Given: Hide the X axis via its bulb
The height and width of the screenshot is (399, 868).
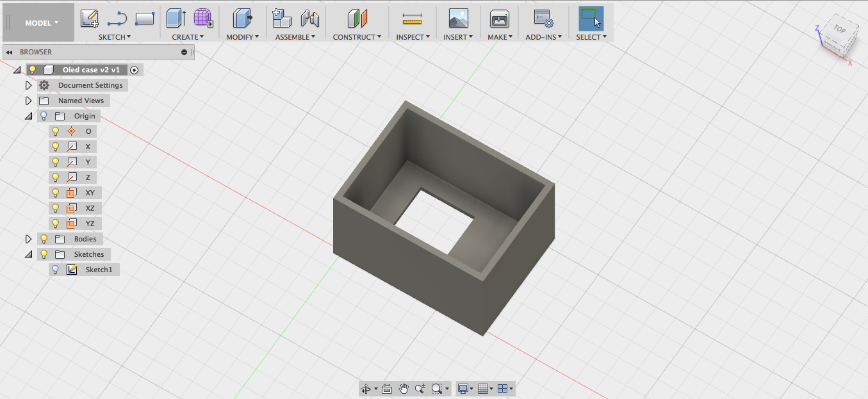Looking at the screenshot, I should pyautogui.click(x=56, y=147).
